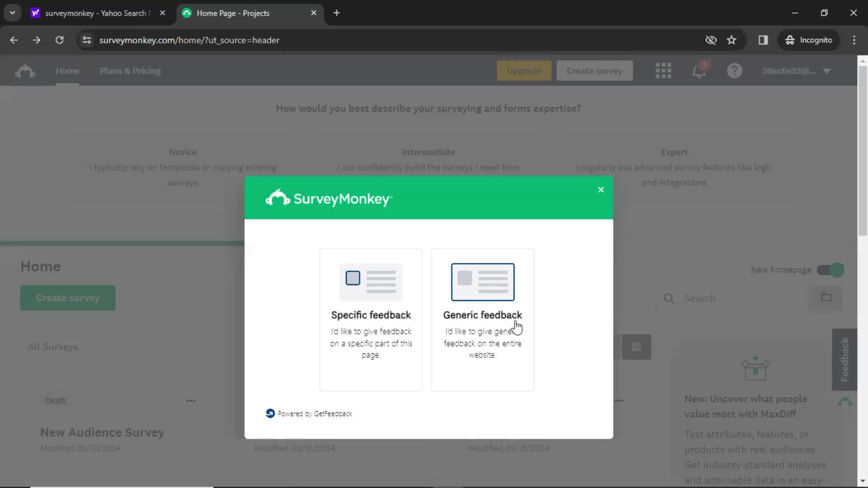The height and width of the screenshot is (488, 868).
Task: Click the New Audience Survey thumbnail
Action: tap(102, 432)
